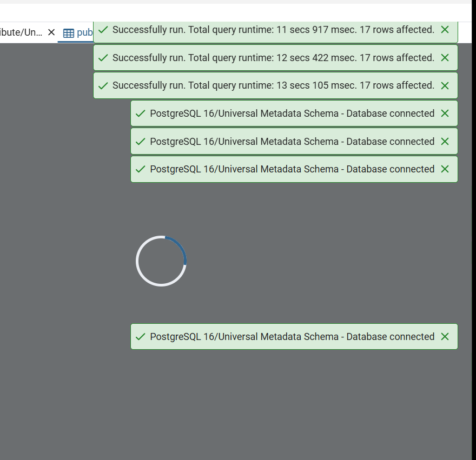Dismiss the 12 secs 422 msec notification
The height and width of the screenshot is (460, 476).
click(445, 58)
